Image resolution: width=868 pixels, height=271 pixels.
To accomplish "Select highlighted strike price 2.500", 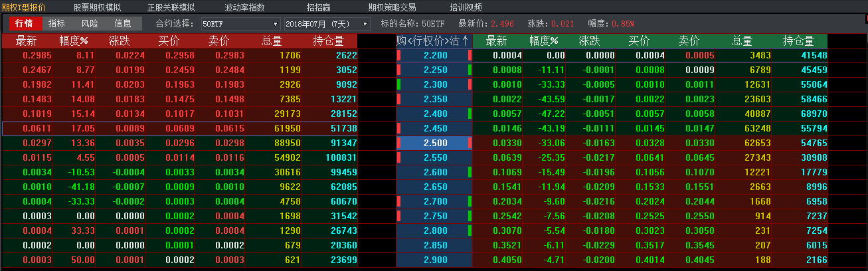I will pos(434,143).
